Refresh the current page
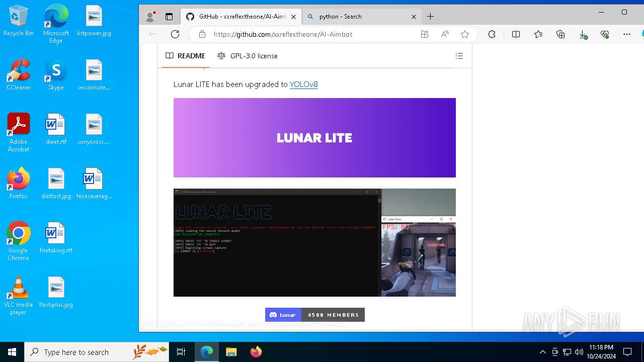The width and height of the screenshot is (644, 362). (175, 34)
